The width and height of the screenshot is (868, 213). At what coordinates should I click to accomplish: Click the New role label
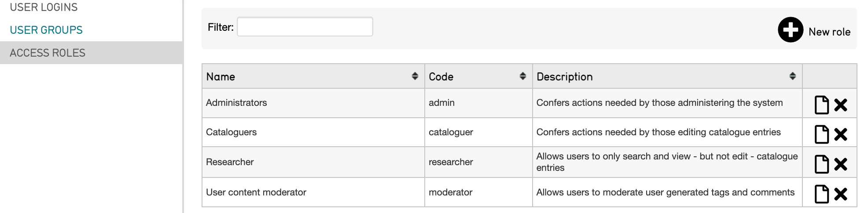pos(829,32)
